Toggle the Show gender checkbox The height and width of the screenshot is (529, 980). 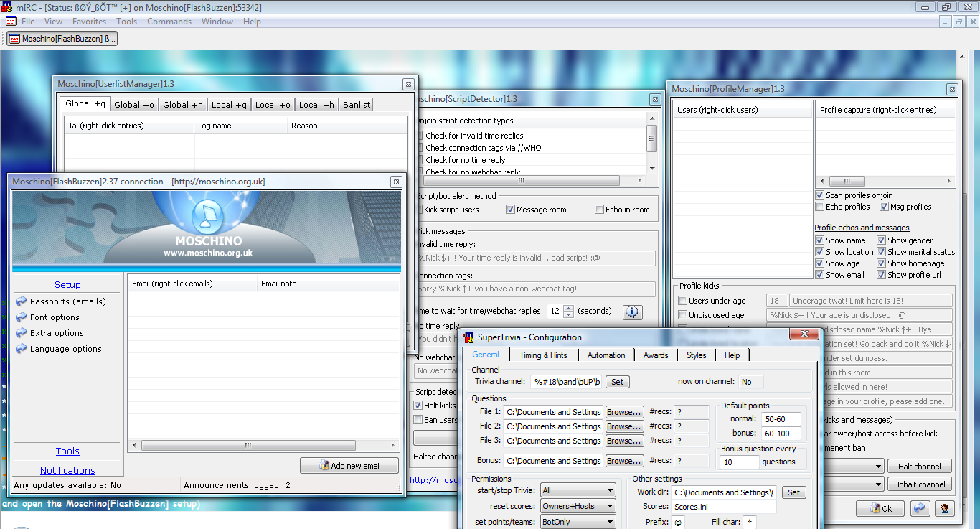click(x=881, y=240)
